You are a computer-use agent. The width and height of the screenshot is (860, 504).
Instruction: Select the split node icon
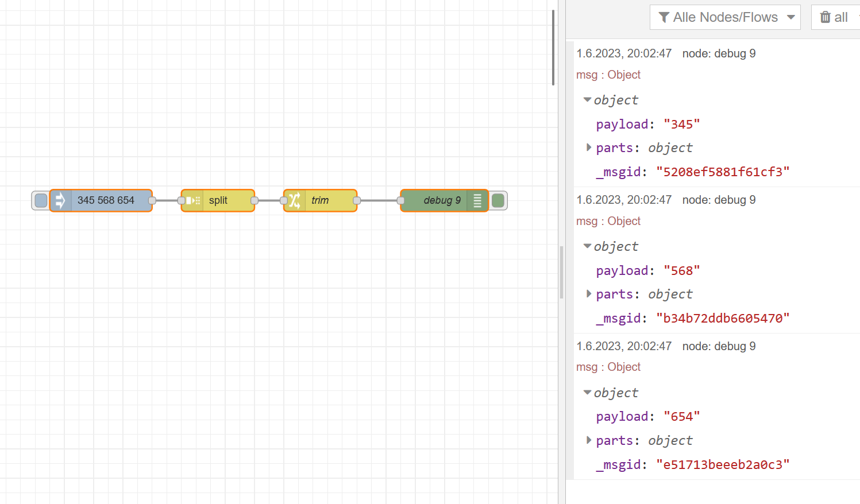coord(192,200)
